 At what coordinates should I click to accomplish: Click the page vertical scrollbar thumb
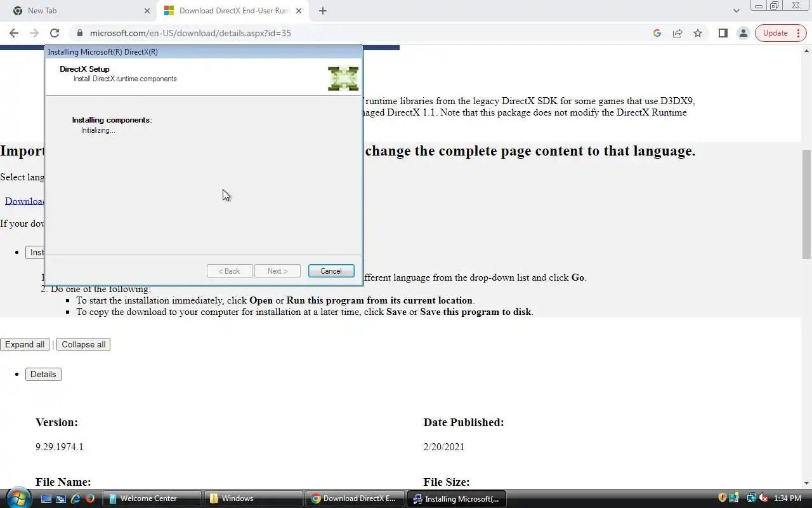(806, 204)
